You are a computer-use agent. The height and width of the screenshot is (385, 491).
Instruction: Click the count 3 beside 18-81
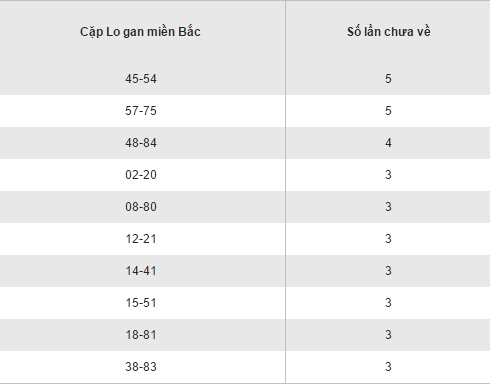tap(388, 335)
